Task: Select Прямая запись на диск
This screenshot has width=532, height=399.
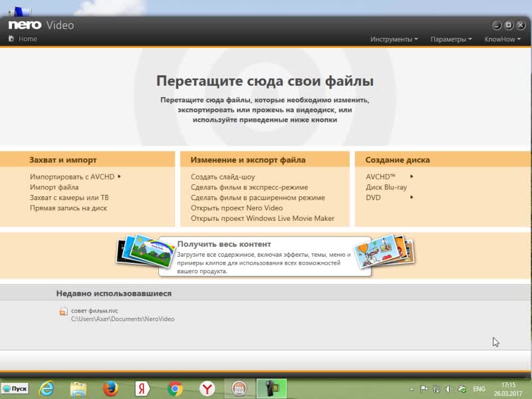Action: 68,208
